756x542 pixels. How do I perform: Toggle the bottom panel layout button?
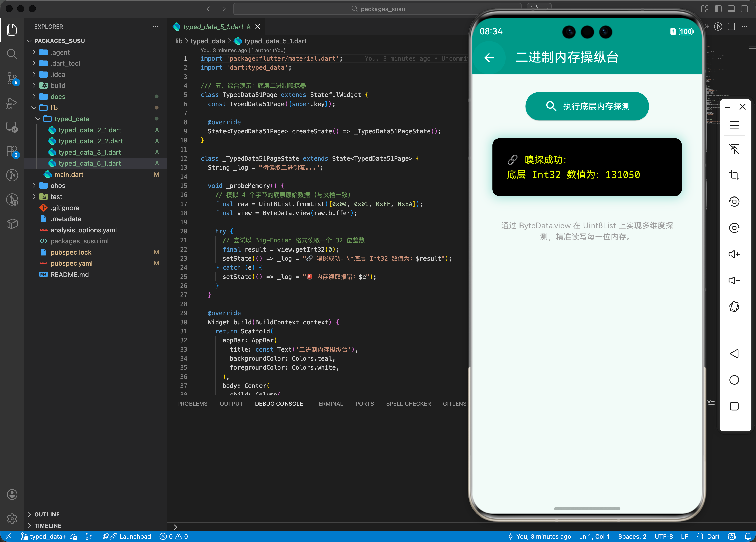731,9
